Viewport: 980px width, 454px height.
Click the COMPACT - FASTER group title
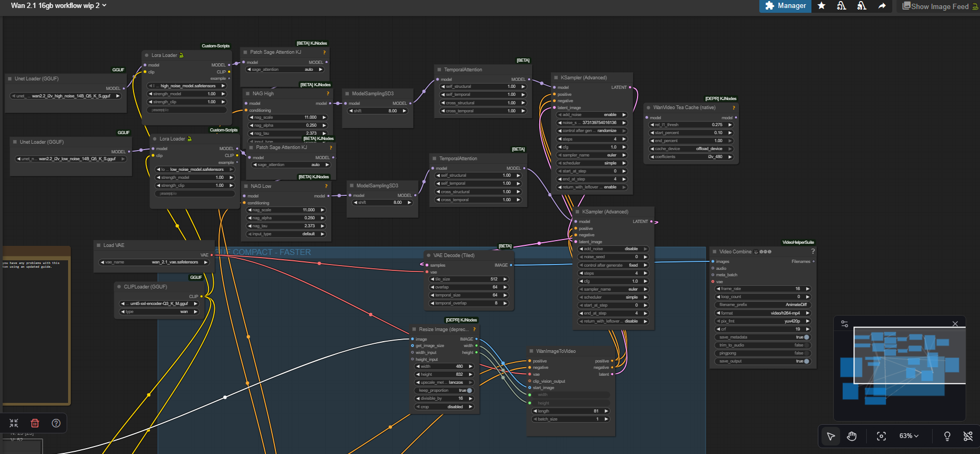(x=263, y=252)
